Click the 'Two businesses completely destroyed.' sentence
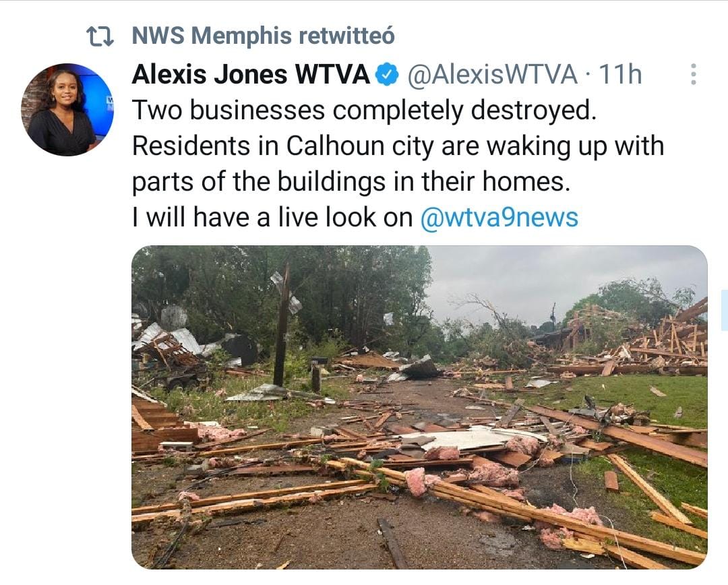The width and height of the screenshot is (728, 585). 364,111
